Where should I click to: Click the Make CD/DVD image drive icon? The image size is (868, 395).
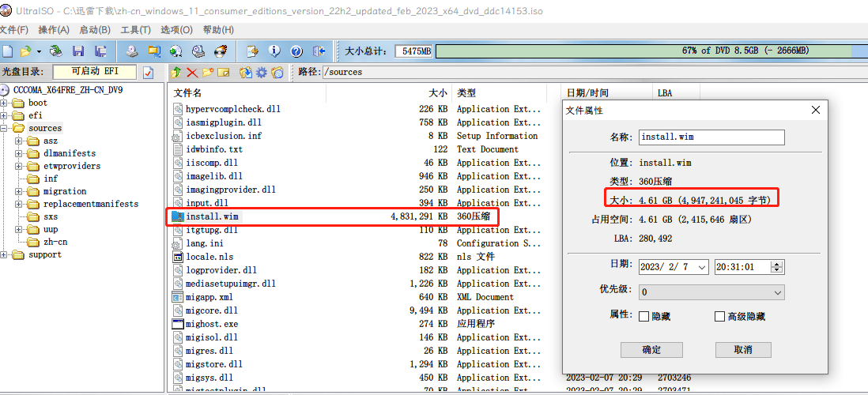click(131, 51)
